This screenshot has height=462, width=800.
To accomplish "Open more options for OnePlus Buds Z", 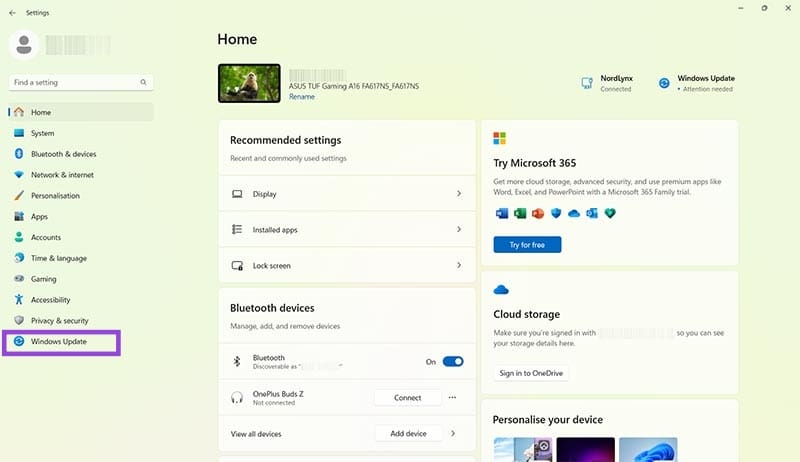I will coord(452,398).
